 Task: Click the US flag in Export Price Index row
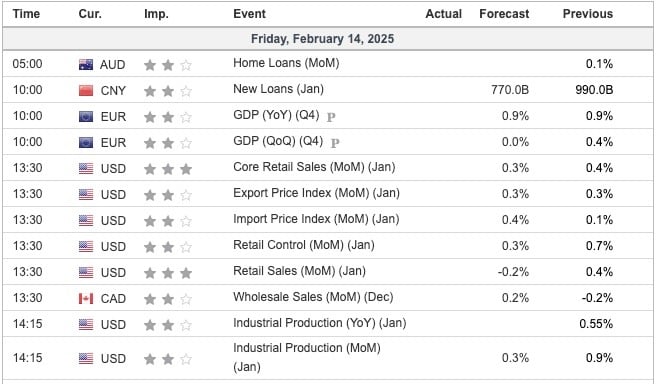coord(86,195)
